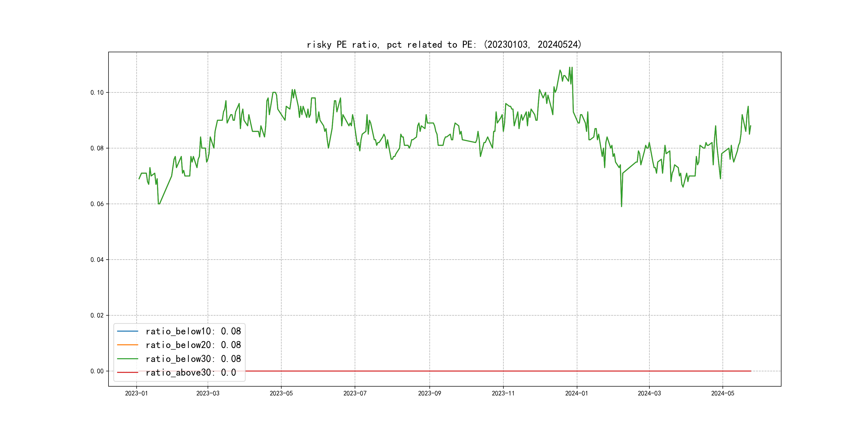Viewport: 868px width, 434px height.
Task: Click the ratio_below30 legend label
Action: click(193, 359)
